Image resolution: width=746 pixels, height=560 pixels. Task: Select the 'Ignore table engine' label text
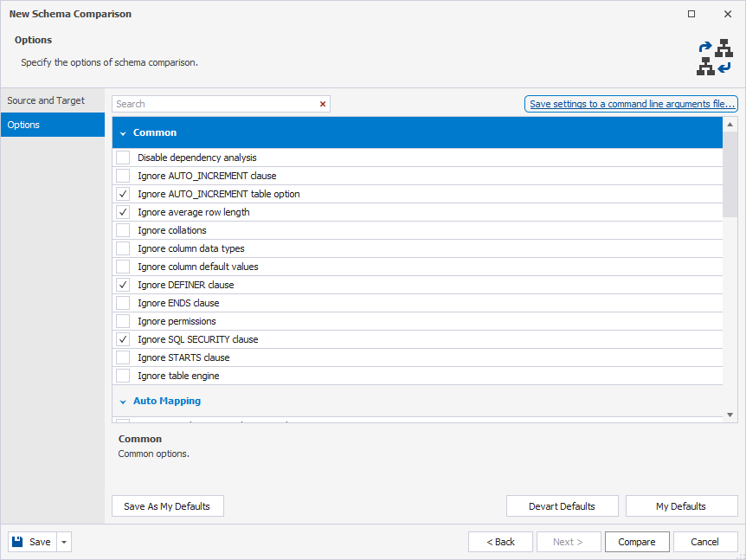178,376
